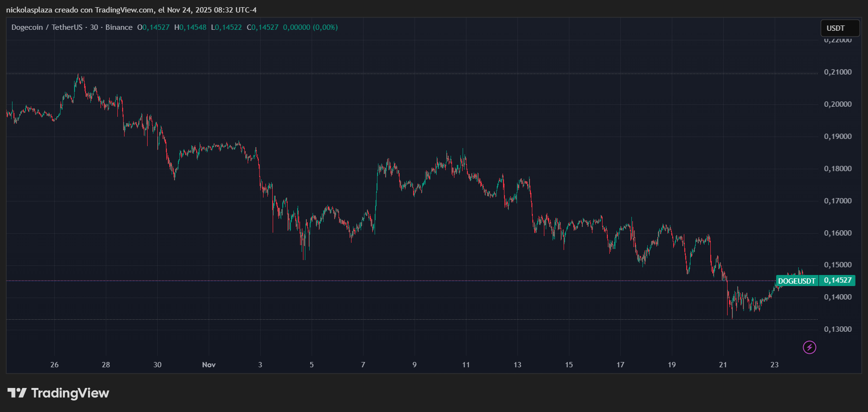Select date 11 on the time axis
868x412 pixels.
465,365
